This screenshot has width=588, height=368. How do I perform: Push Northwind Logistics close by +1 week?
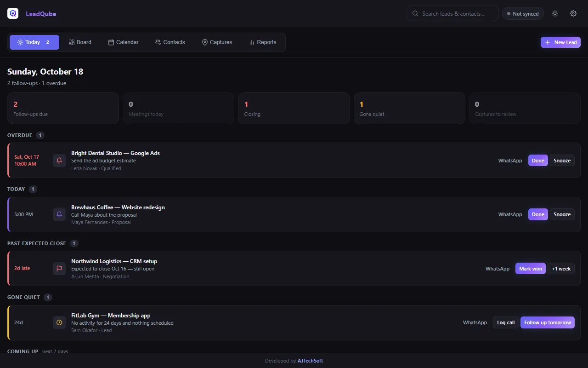tap(561, 269)
